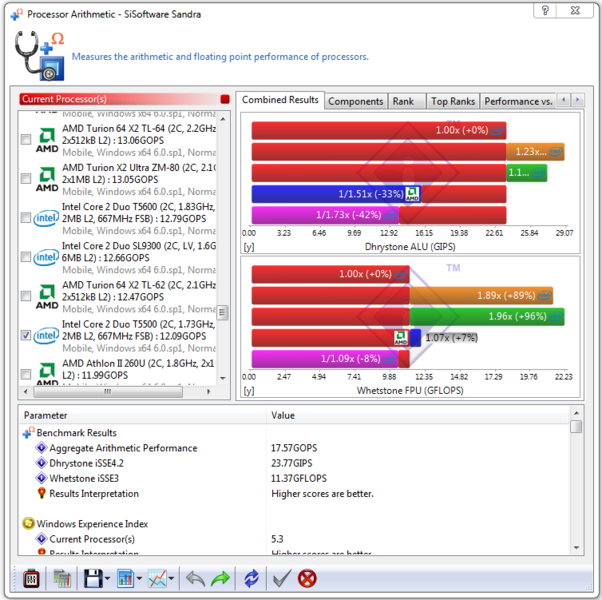Click the processor list horizontal scrollbar thumb
Image resolution: width=602 pixels, height=600 pixels.
tap(108, 392)
